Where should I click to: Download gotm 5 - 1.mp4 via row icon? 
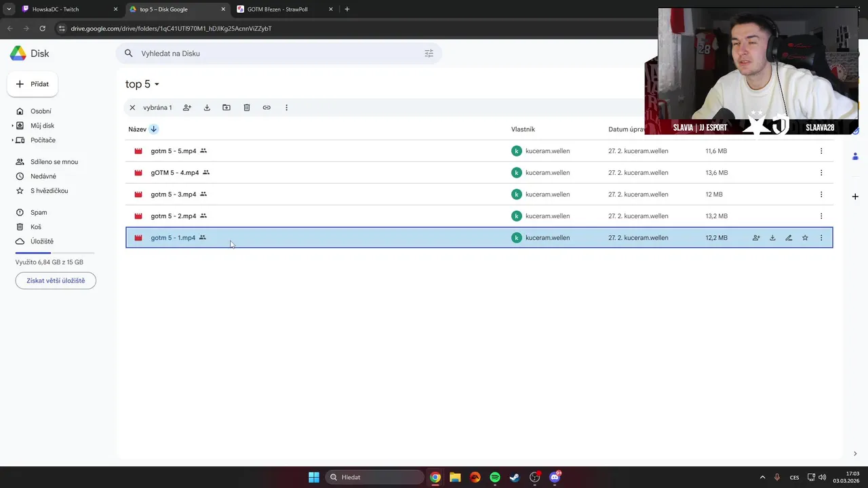772,238
